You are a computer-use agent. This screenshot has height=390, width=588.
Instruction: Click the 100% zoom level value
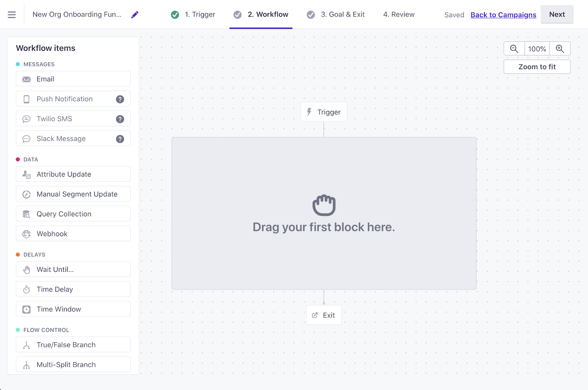[537, 49]
